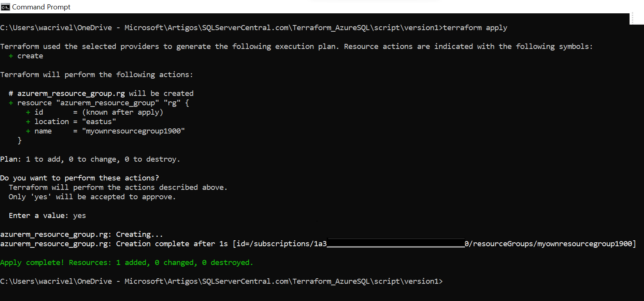Viewport: 644px width, 301px height.
Task: Click the '(known after apply)' text
Action: coord(123,112)
